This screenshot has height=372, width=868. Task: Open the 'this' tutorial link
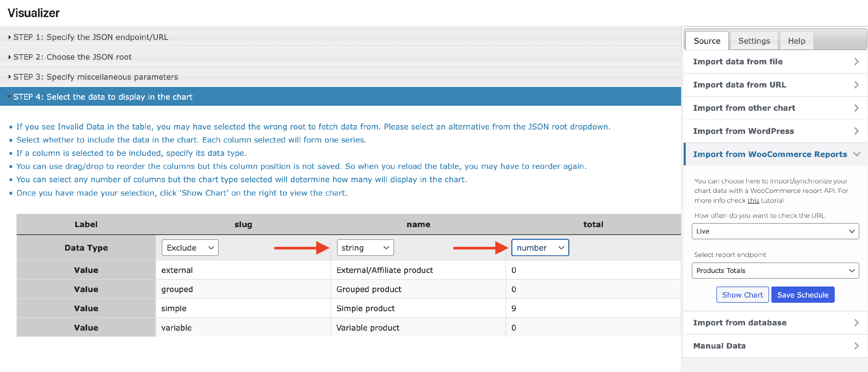tap(753, 200)
